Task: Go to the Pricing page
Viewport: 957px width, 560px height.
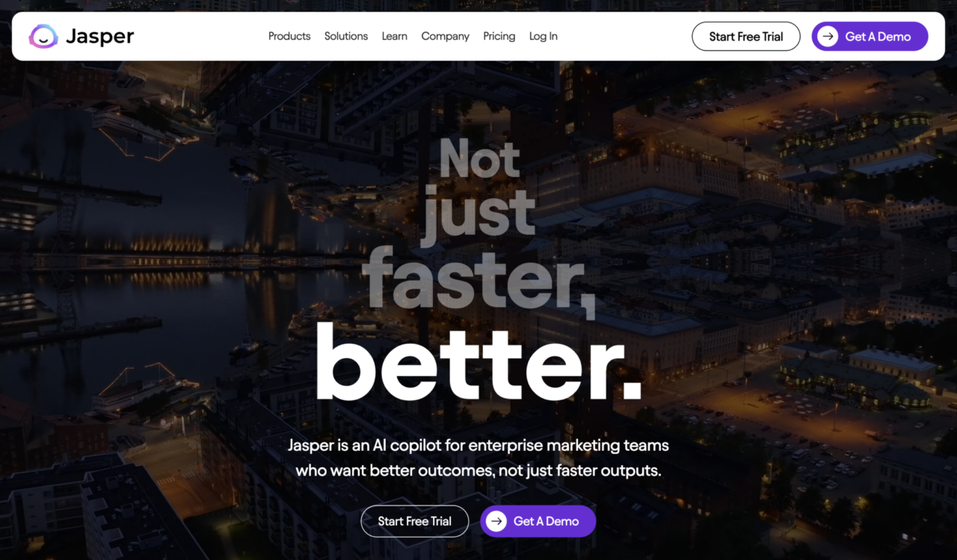Action: click(499, 36)
